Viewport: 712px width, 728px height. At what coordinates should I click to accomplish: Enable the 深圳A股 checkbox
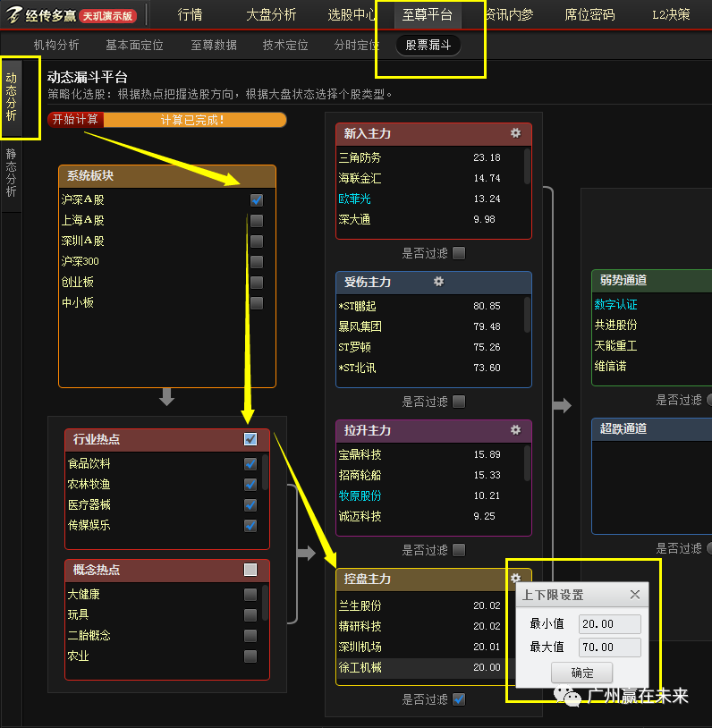(x=257, y=241)
